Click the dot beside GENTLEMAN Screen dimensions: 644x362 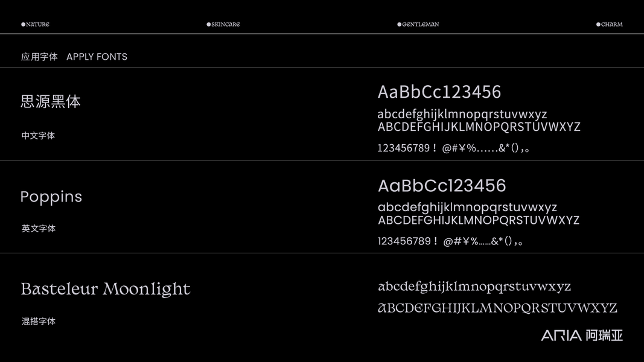point(399,25)
